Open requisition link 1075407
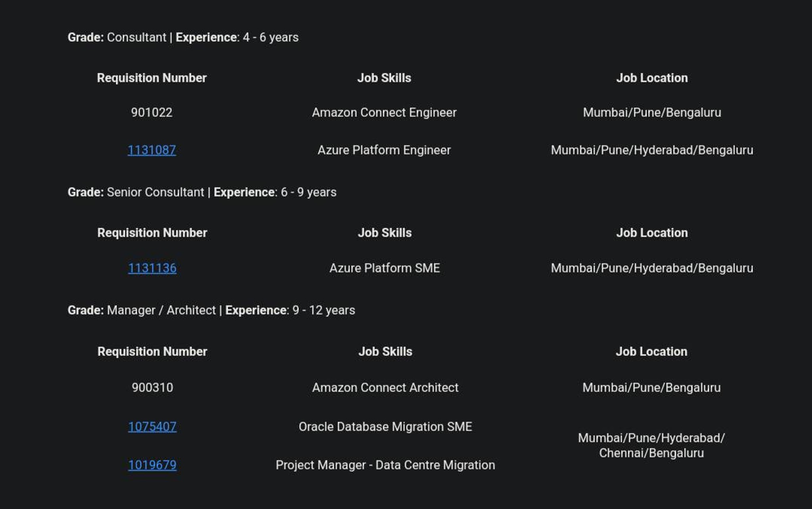This screenshot has width=812, height=509. (x=152, y=427)
